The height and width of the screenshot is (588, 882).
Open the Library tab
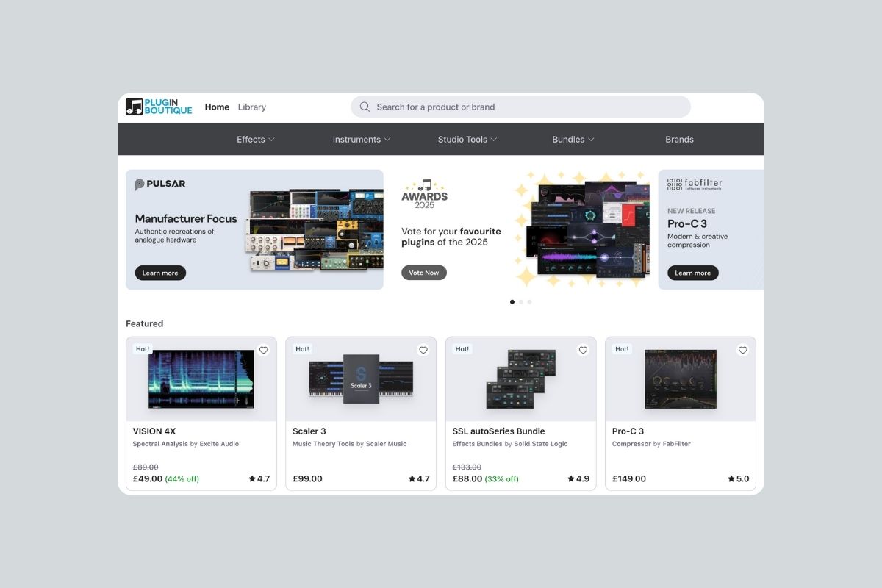tap(252, 107)
